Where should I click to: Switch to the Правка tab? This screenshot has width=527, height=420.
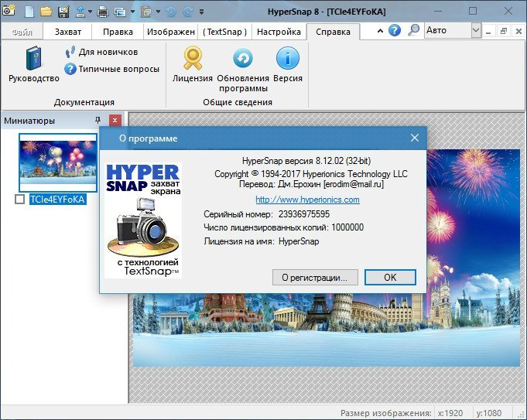(x=118, y=32)
